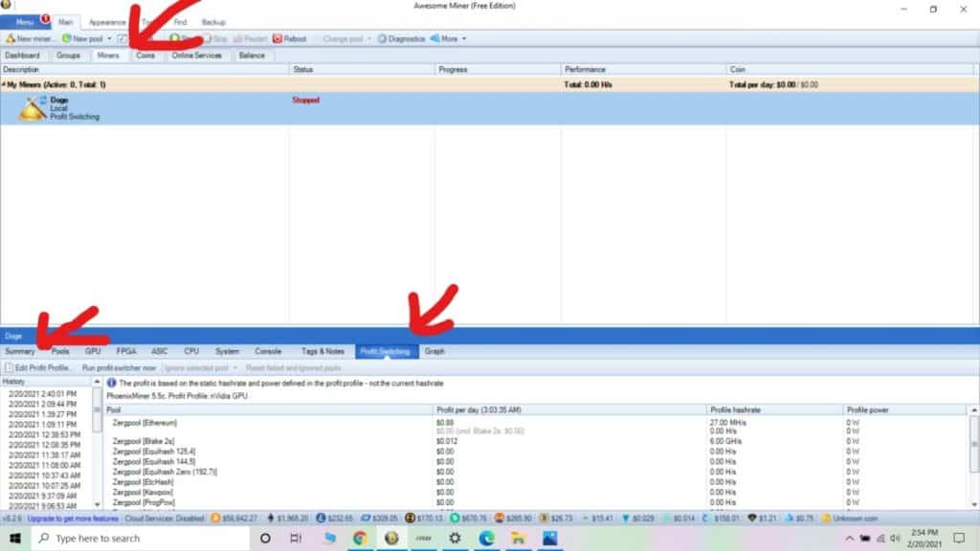The image size is (980, 551).
Task: Click the Stop toolbar item
Action: [216, 38]
